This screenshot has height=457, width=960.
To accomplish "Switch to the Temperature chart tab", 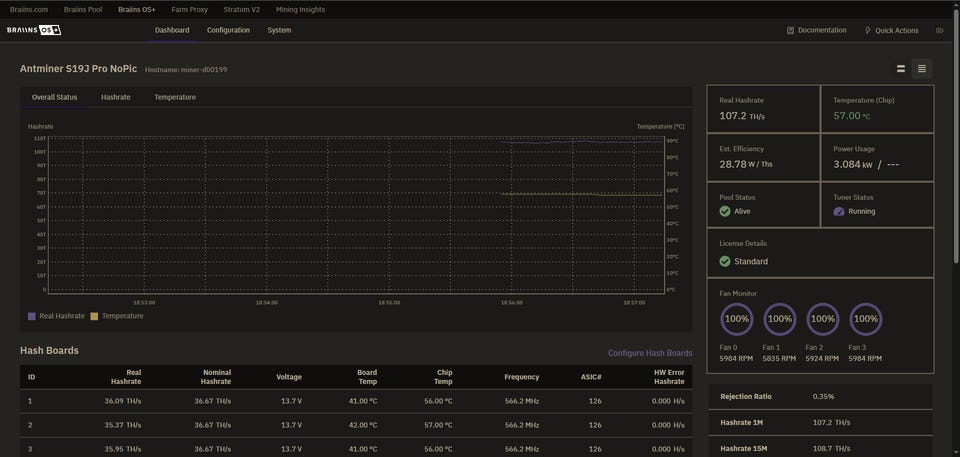I will tap(175, 97).
